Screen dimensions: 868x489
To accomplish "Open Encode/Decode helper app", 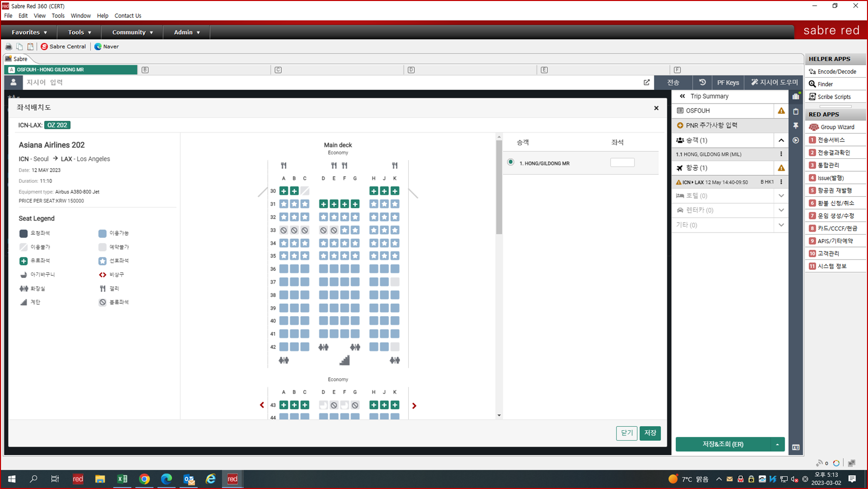I will pyautogui.click(x=835, y=72).
